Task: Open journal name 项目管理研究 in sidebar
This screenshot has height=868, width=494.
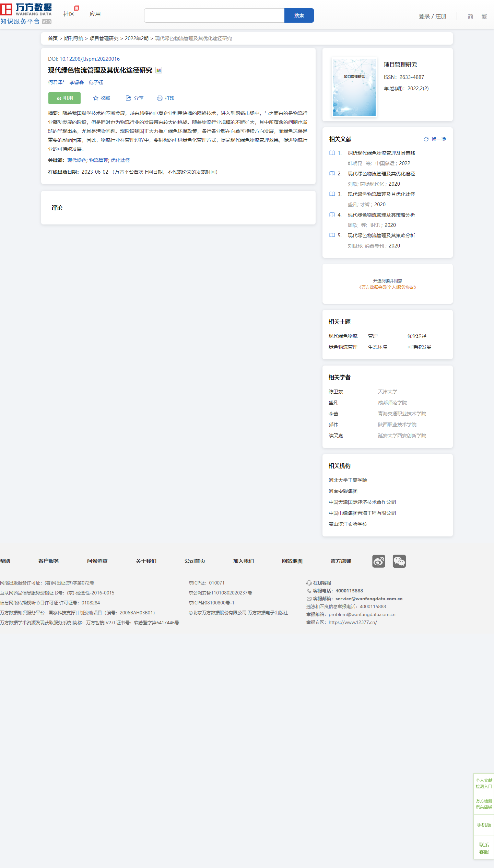Action: pyautogui.click(x=400, y=65)
